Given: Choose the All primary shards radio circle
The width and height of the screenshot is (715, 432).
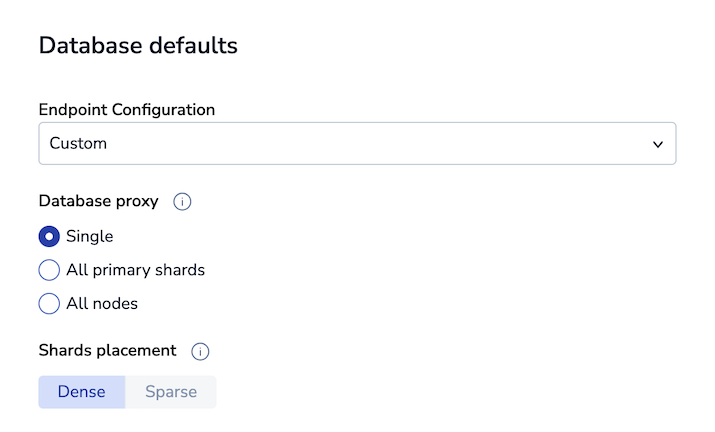Looking at the screenshot, I should tap(49, 270).
